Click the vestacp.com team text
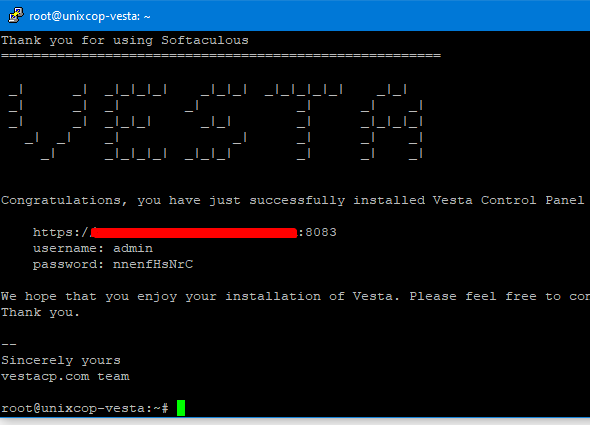 pos(65,376)
